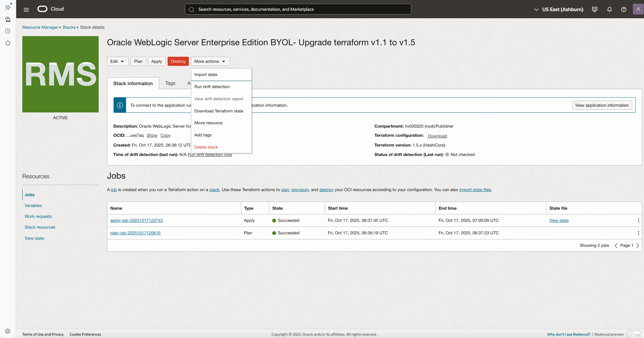Open the Help menu icon
Viewport: 644px width, 338px height.
click(x=624, y=9)
